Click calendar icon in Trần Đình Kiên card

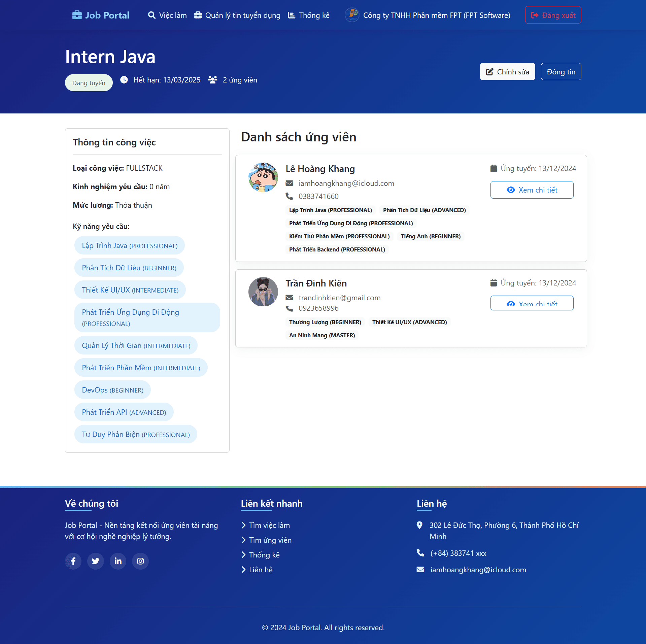pyautogui.click(x=494, y=283)
